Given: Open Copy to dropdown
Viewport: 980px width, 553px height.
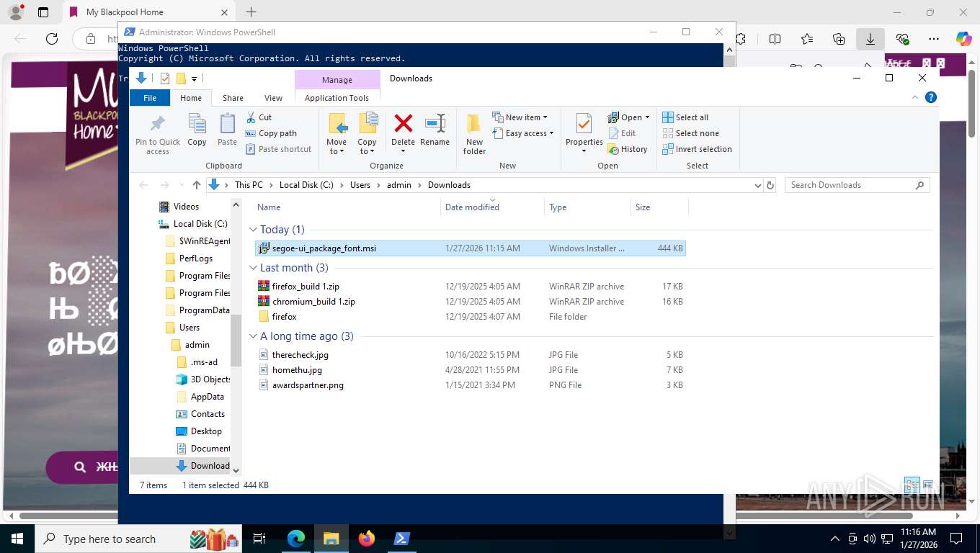Looking at the screenshot, I should tap(367, 134).
